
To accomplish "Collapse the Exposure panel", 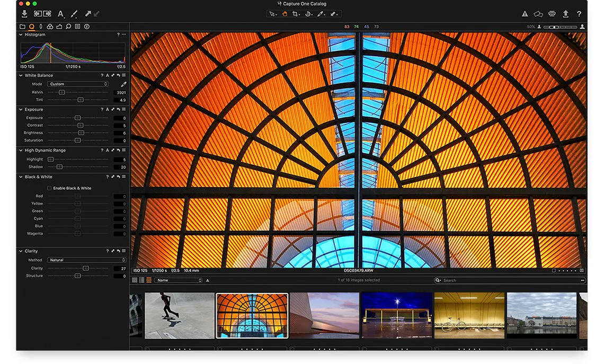I will pyautogui.click(x=21, y=109).
